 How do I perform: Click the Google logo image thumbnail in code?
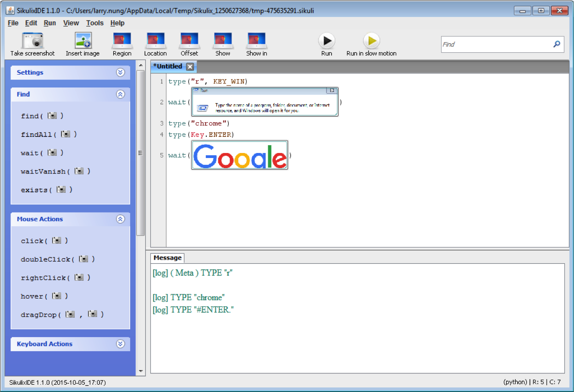pos(239,155)
